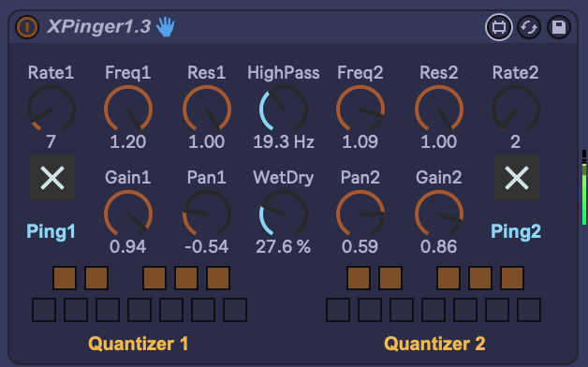588x367 pixels.
Task: Click the show/hide device window icon
Action: (499, 27)
